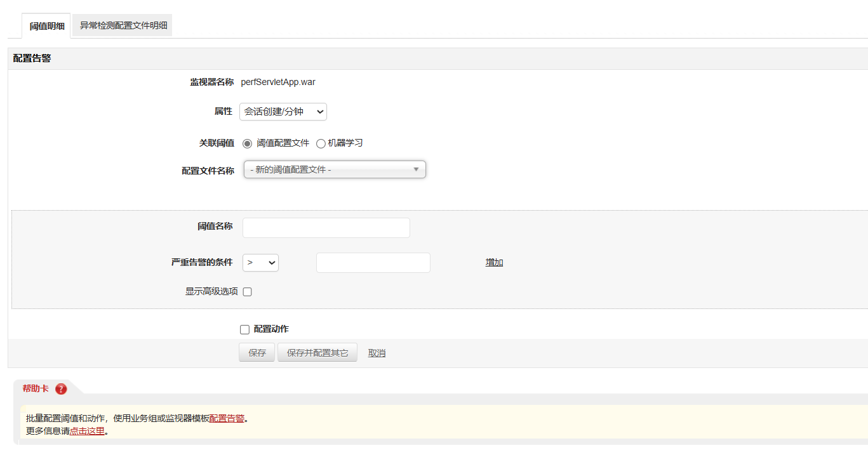Open the 属性 dropdown showing 会话创建/分钟
This screenshot has height=455, width=868.
pos(283,111)
